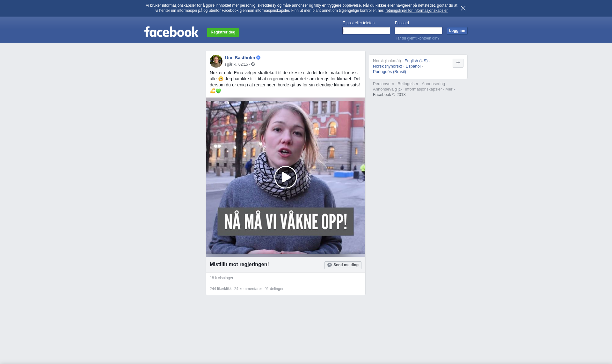Open the 24 kommentarer link
Image resolution: width=612 pixels, height=364 pixels.
click(x=248, y=289)
